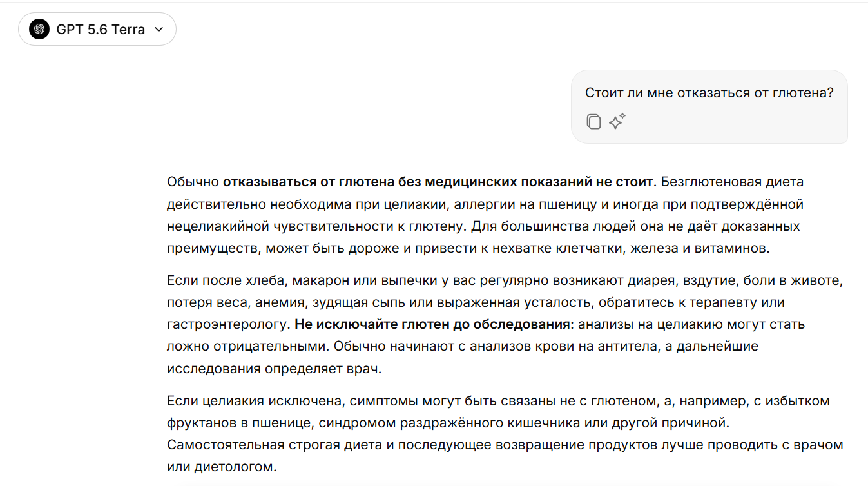Image resolution: width=868 pixels, height=486 pixels.
Task: Click the phrase 'Безглютеновая диета' in the first paragraph
Action: 732,182
